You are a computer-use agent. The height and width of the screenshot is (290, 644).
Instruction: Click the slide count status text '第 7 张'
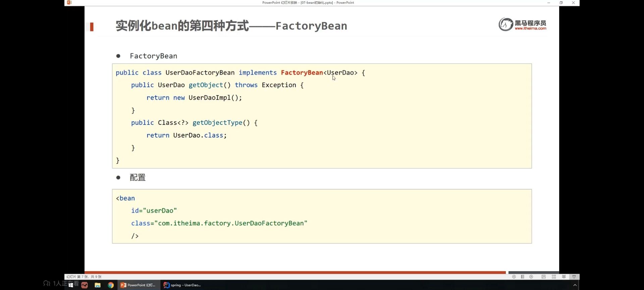pyautogui.click(x=83, y=277)
